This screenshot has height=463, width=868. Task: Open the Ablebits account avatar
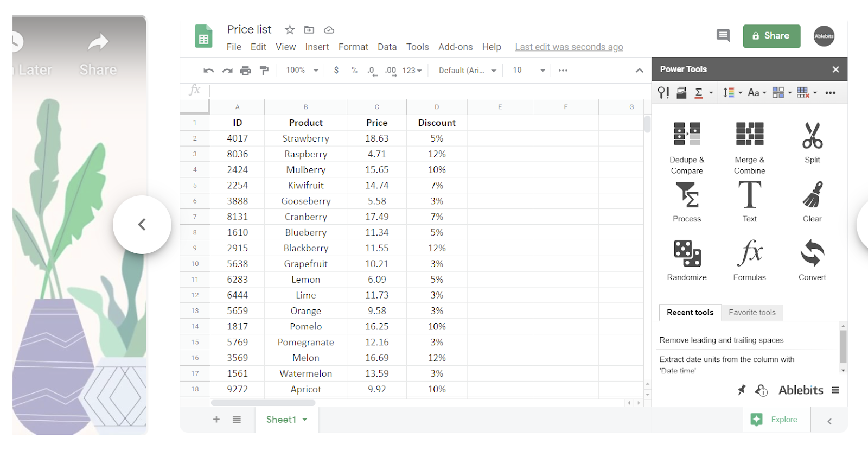(x=824, y=36)
